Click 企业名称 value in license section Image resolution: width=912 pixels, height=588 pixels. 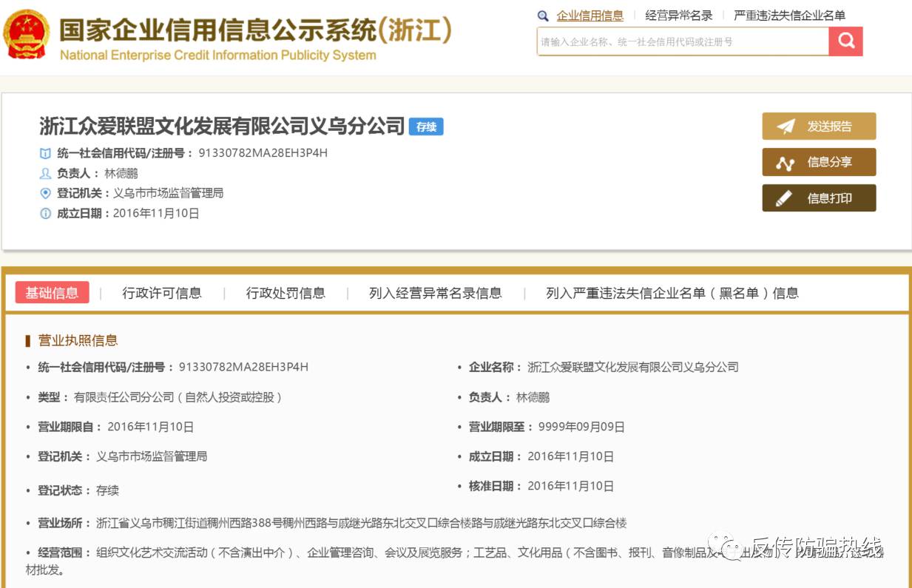click(632, 367)
